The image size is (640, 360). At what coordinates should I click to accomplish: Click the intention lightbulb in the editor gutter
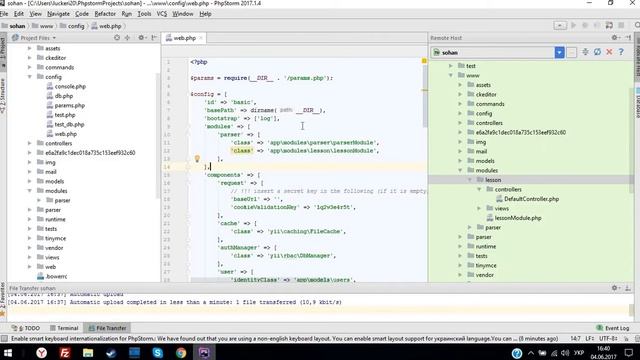pyautogui.click(x=197, y=159)
